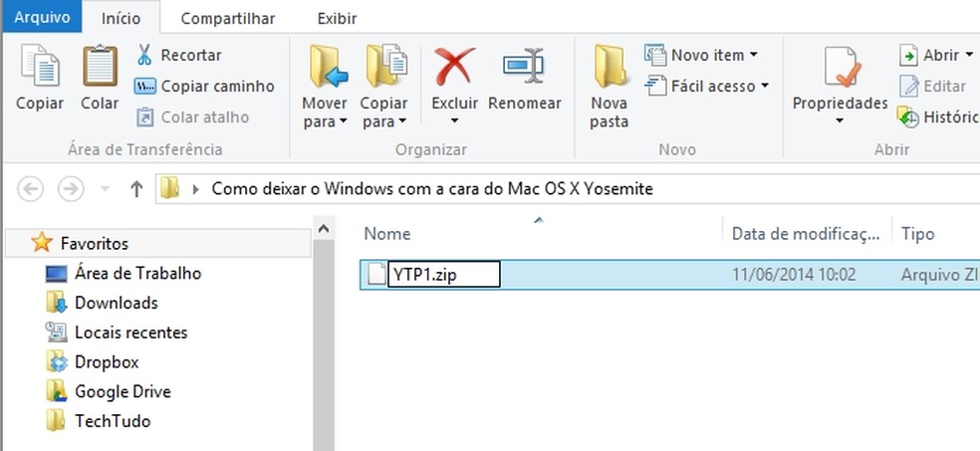This screenshot has height=451, width=980.
Task: Click the Renomear icon
Action: point(524,68)
